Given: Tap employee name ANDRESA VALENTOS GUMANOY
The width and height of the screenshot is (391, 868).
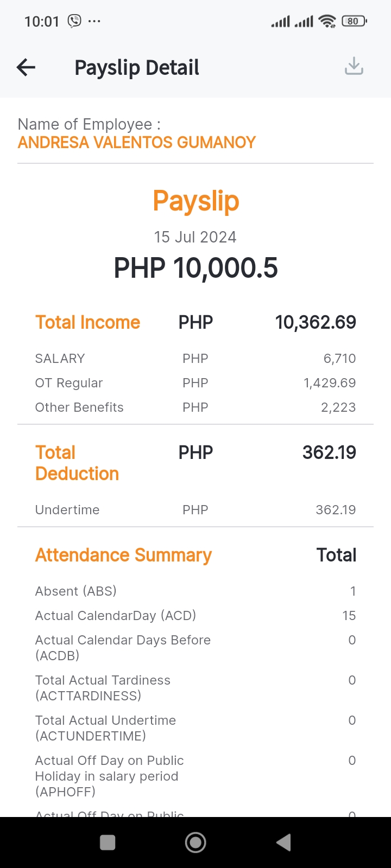Looking at the screenshot, I should tap(137, 143).
